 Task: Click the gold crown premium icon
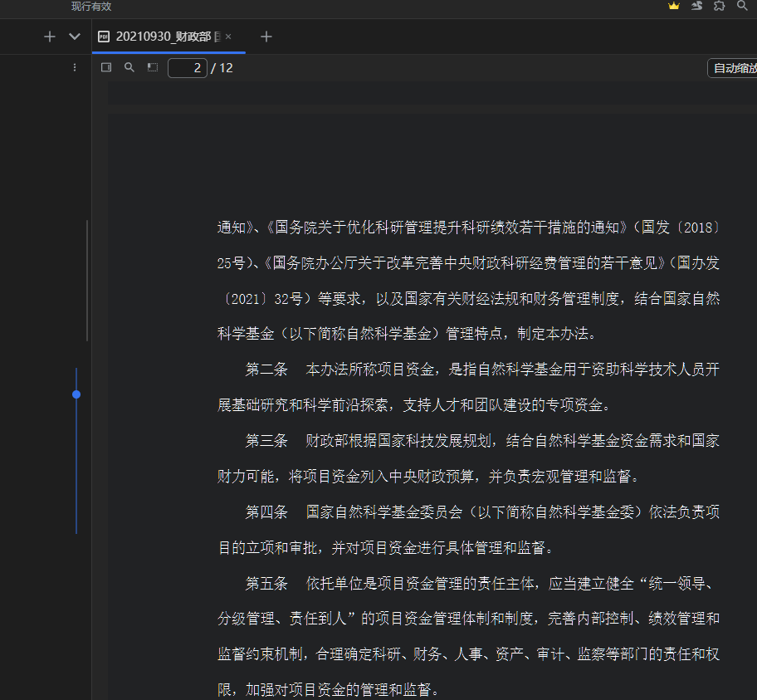tap(674, 6)
